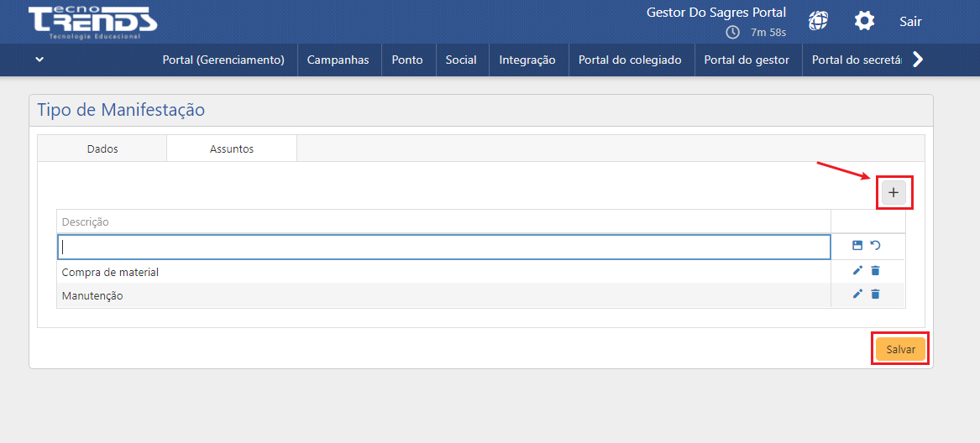Edit the Manutenção row
This screenshot has width=980, height=443.
click(x=857, y=294)
